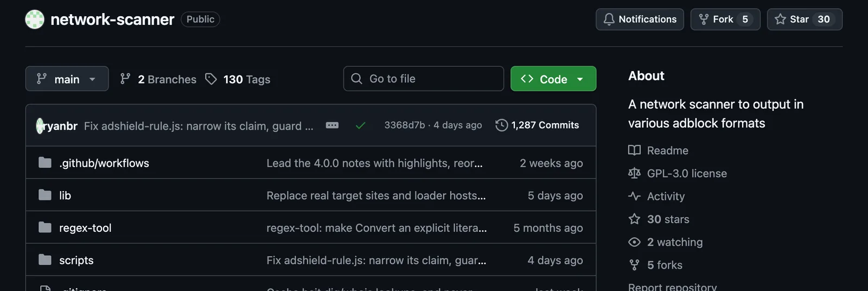Click the tag icon beside 130 Tags

point(211,79)
